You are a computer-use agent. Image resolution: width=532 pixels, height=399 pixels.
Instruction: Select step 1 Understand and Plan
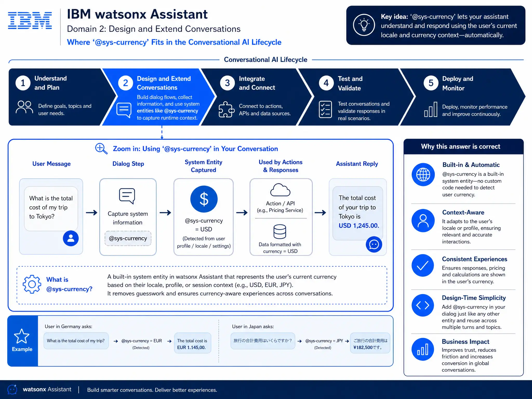(x=62, y=97)
